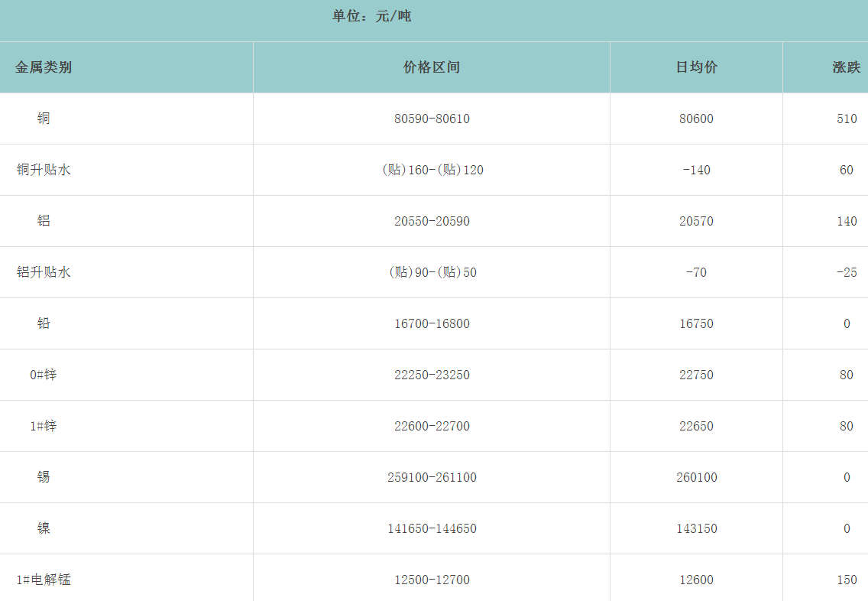The width and height of the screenshot is (868, 601).
Task: Select the tin daily average 260100
Action: 696,477
